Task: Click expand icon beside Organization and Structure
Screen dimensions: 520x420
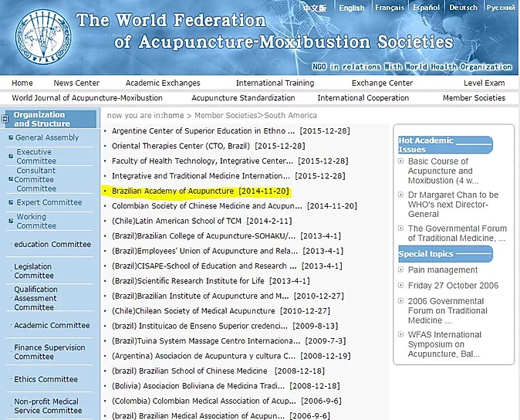Action: coord(5,119)
